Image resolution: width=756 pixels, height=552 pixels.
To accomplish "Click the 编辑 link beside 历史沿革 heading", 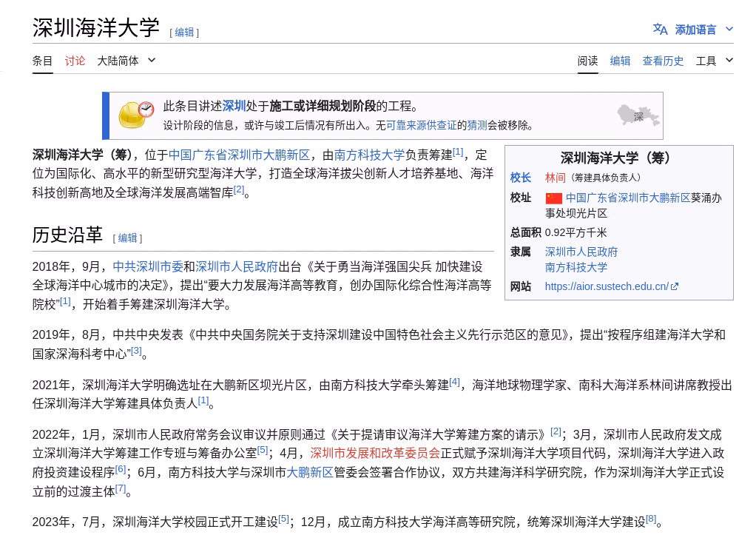I will pos(128,238).
